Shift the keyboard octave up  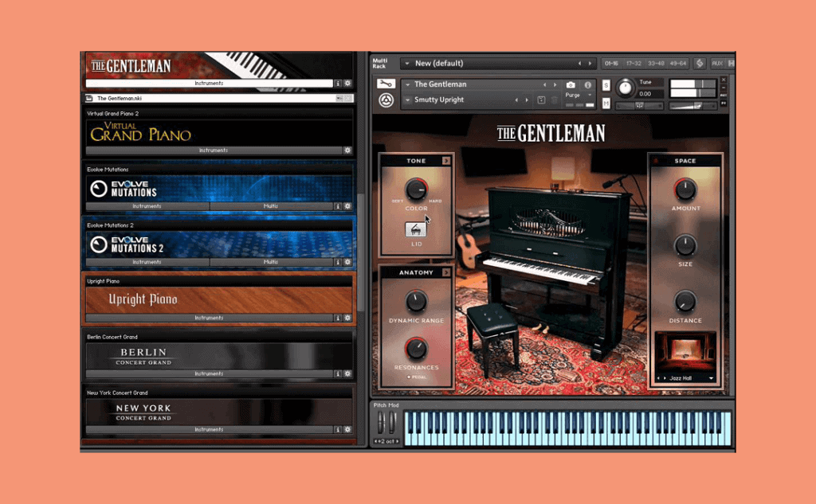point(398,442)
